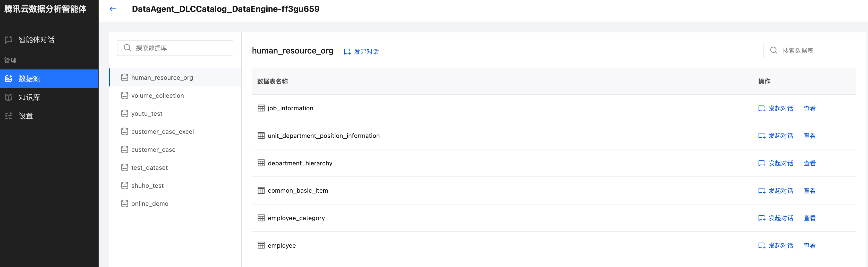Image resolution: width=868 pixels, height=267 pixels.
Task: Click table icon beside job_information
Action: (x=261, y=108)
